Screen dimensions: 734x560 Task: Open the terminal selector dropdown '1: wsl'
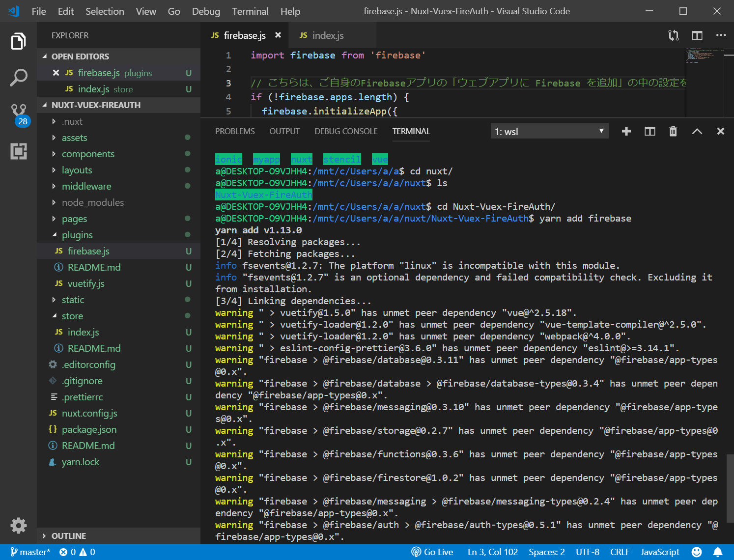(x=549, y=131)
